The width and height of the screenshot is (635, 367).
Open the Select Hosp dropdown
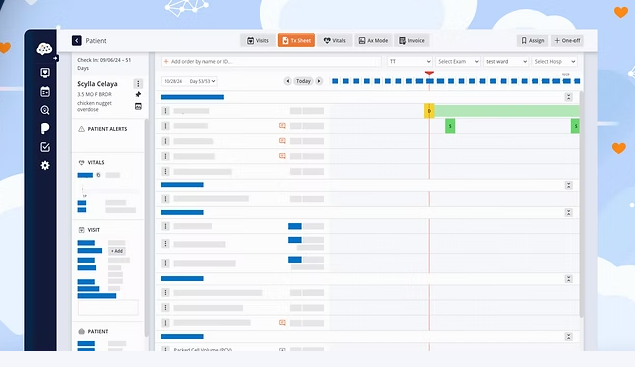point(554,62)
